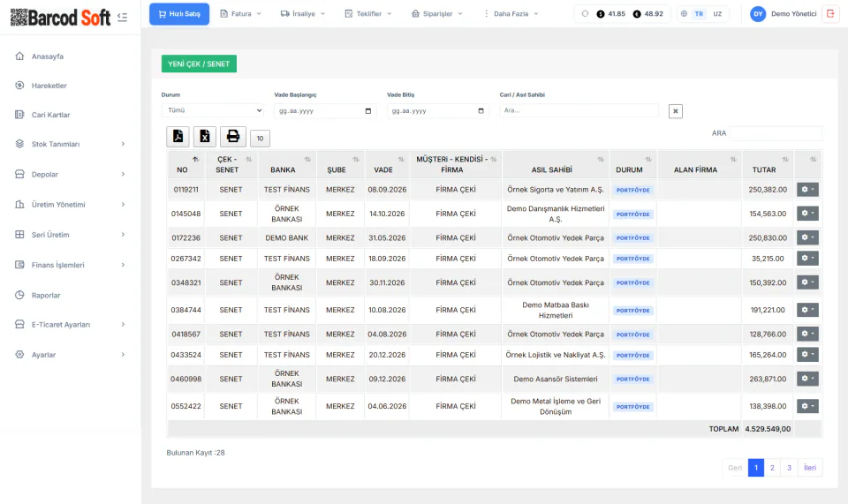The image size is (848, 504).
Task: Open the gear actions for row 0145048
Action: point(807,214)
